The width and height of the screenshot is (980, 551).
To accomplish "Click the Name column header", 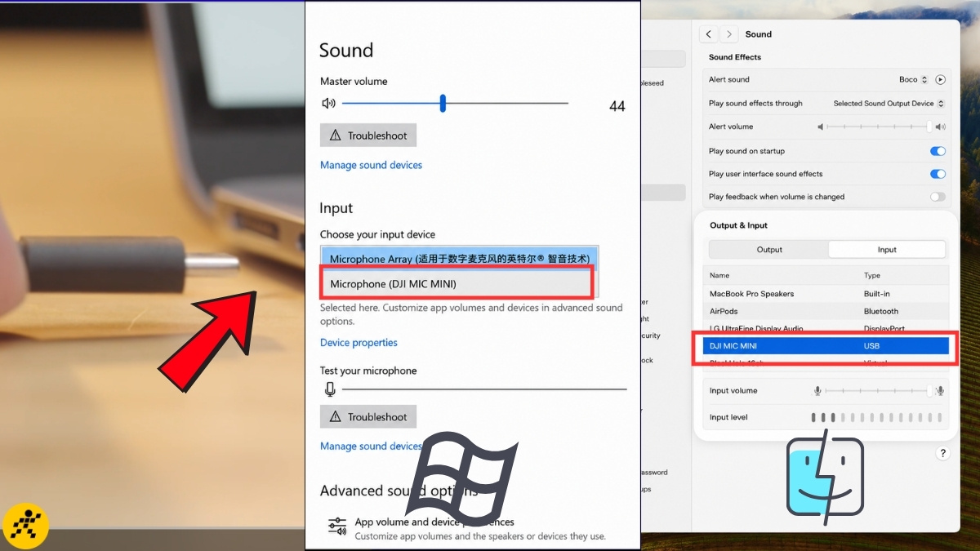I will click(x=719, y=276).
